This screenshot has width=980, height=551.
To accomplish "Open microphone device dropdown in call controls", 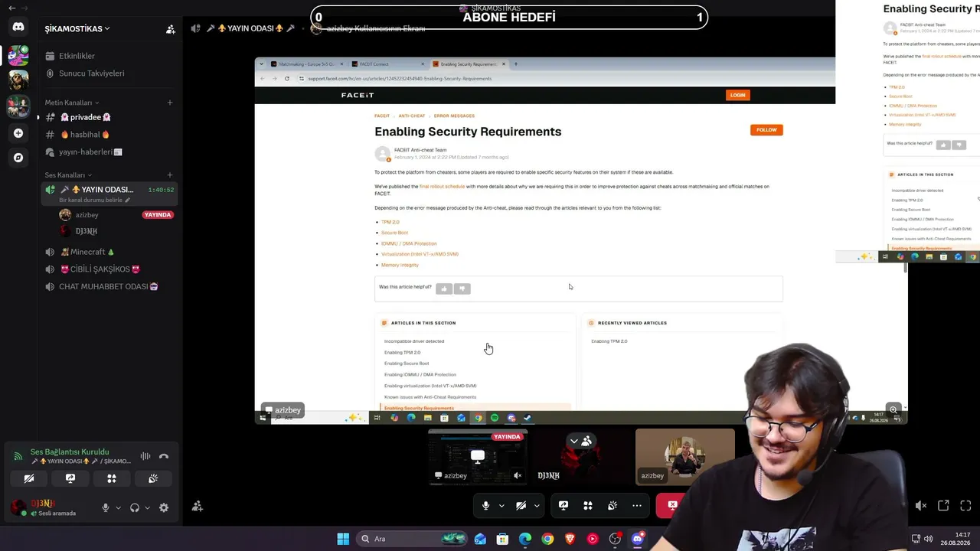I will pyautogui.click(x=501, y=506).
